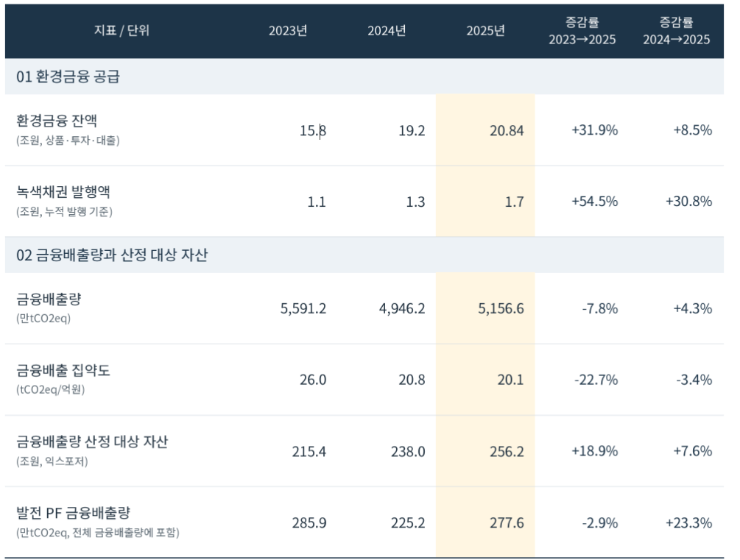Click the -22.7% change value
This screenshot has height=560, width=740.
(x=596, y=380)
